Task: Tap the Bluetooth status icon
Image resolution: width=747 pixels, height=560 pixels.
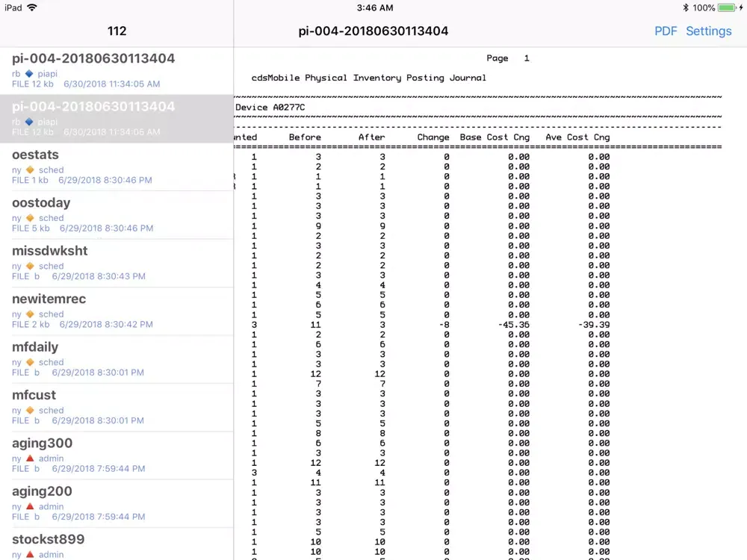Action: tap(686, 7)
